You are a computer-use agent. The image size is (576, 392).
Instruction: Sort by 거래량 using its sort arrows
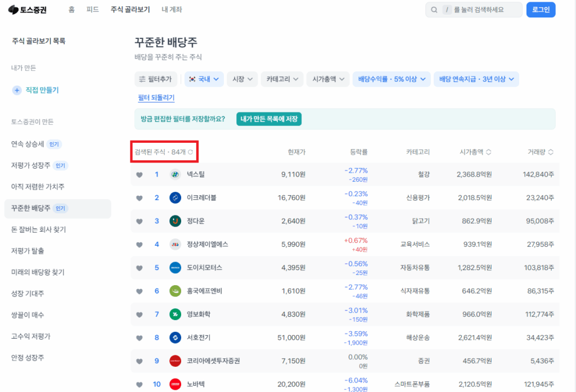(x=550, y=151)
